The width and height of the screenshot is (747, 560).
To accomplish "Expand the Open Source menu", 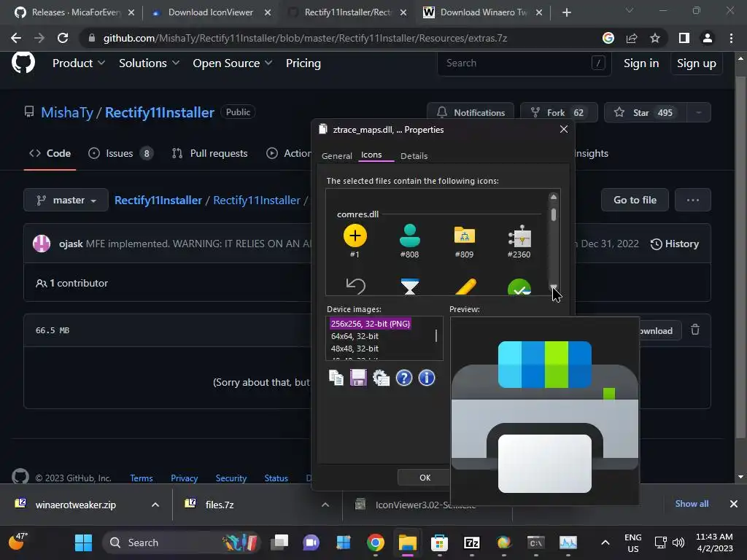I will click(233, 63).
